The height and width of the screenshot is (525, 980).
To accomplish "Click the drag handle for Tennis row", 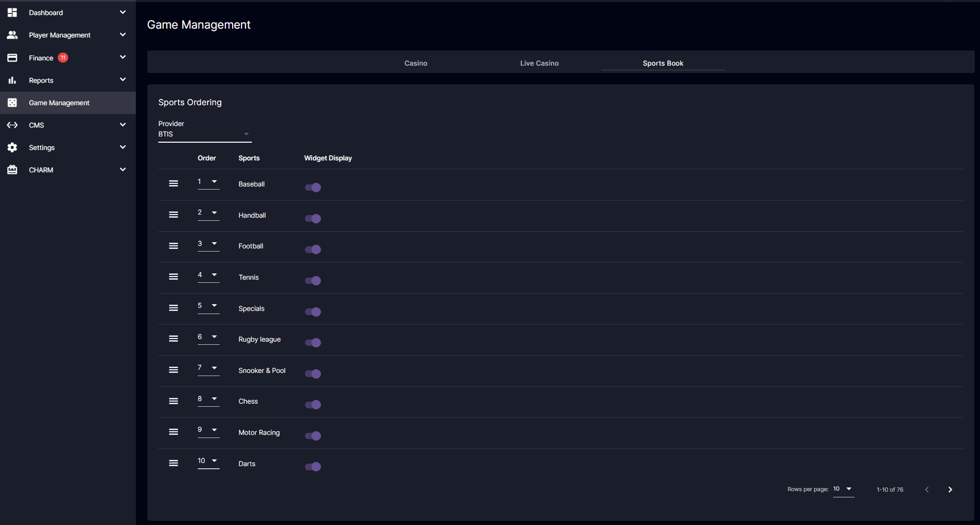I will pos(174,277).
